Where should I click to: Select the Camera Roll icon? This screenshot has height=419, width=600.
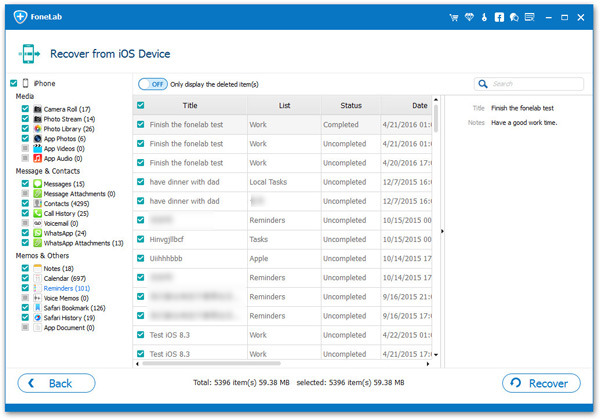[38, 109]
